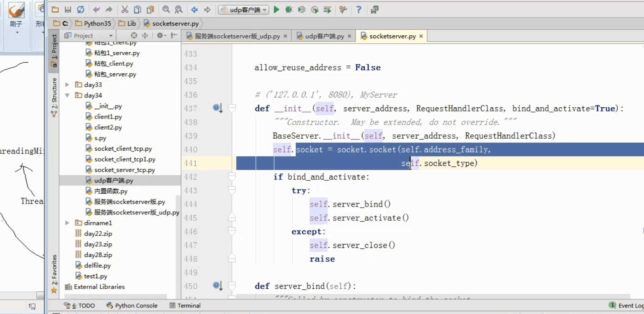Click the Undo arrow icon

pyautogui.click(x=96, y=10)
